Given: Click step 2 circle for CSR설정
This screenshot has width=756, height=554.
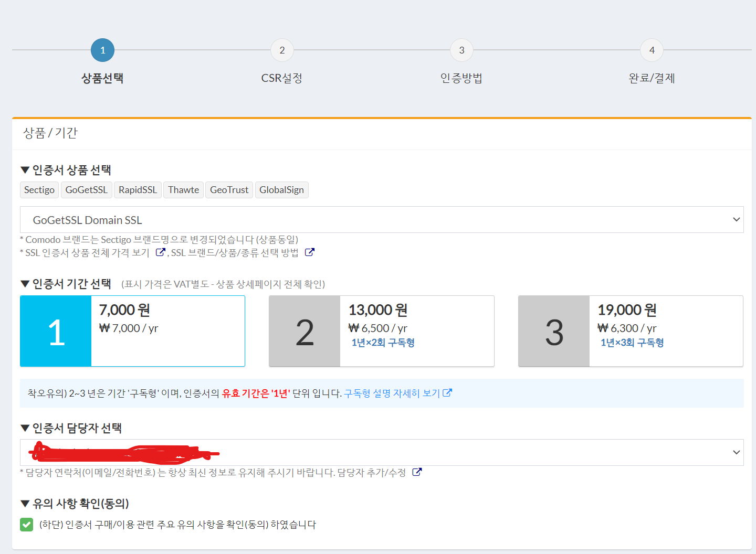Looking at the screenshot, I should [282, 50].
